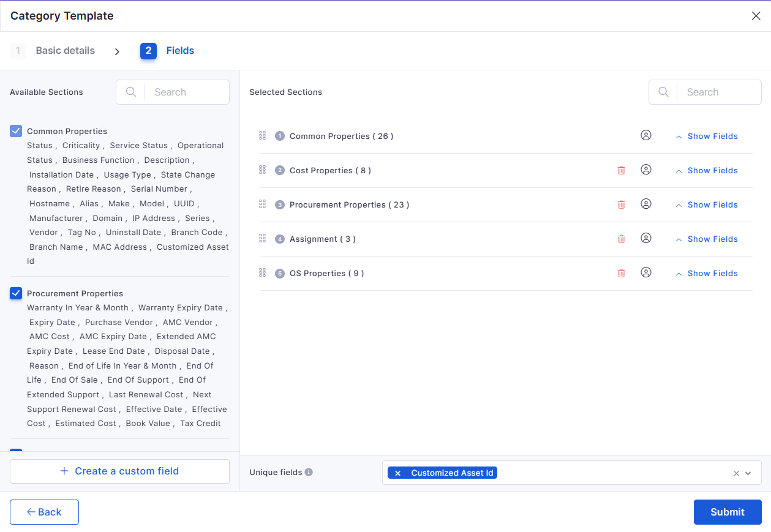Open the Unique fields dropdown arrow
Viewport: 771px width, 532px height.
tap(748, 473)
